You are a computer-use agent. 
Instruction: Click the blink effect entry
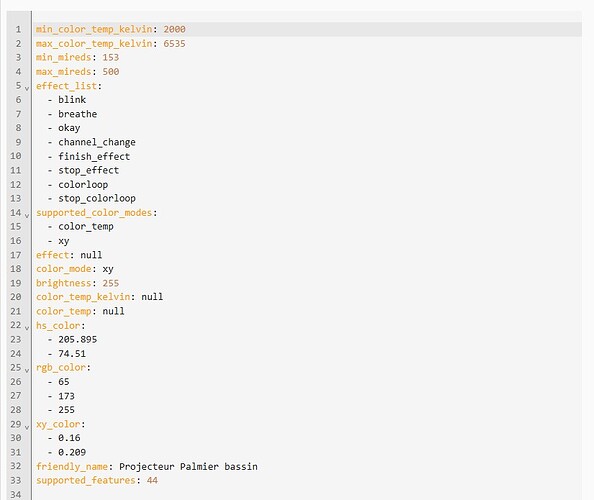tap(72, 100)
